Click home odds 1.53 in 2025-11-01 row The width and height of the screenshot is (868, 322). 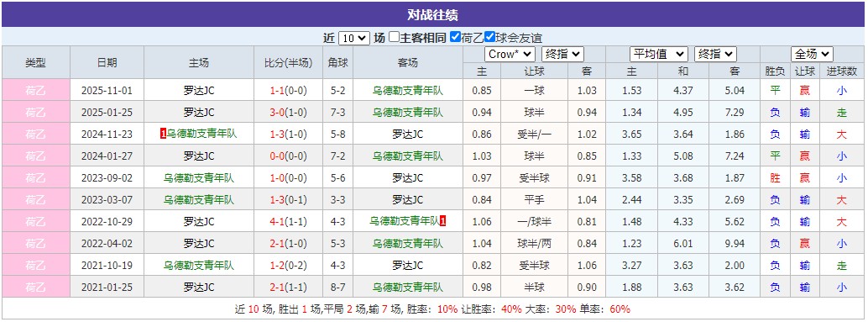tap(631, 90)
